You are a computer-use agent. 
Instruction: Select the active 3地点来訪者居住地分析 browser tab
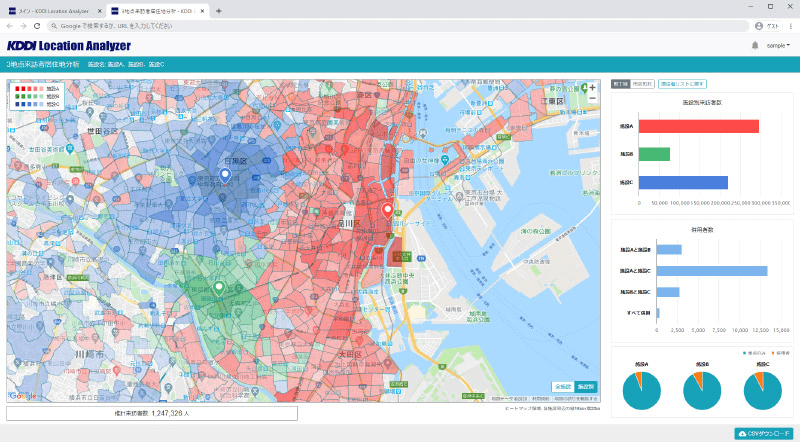(x=158, y=11)
